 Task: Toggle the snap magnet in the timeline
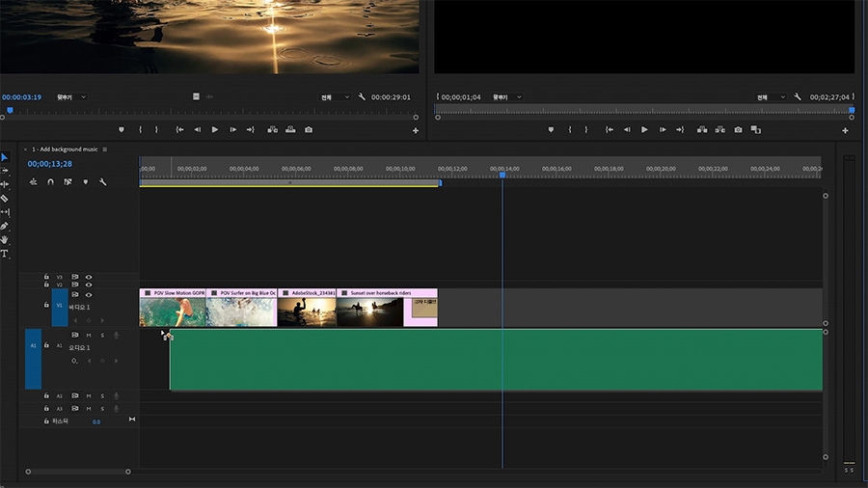50,181
